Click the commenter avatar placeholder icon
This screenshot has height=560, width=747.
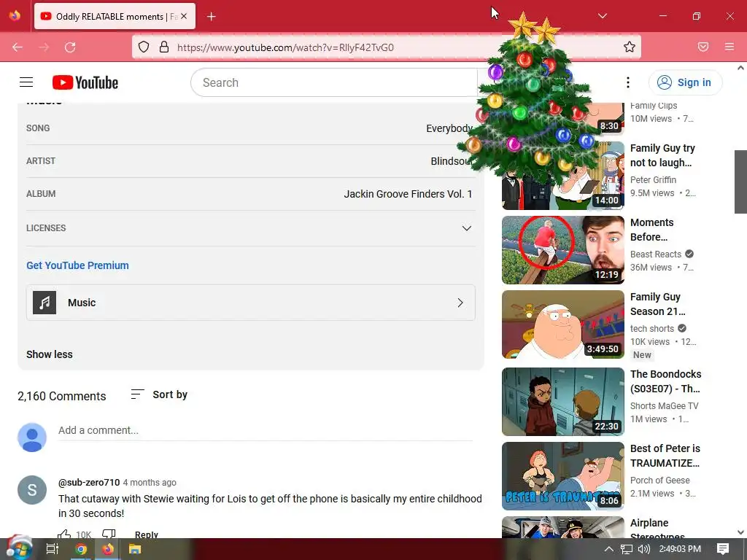click(32, 437)
